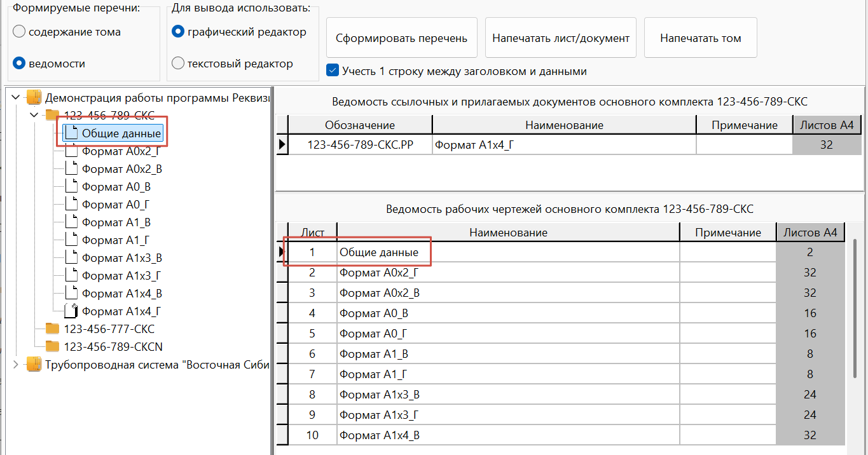Viewport: 868px width, 455px height.
Task: Click document icon of 'Формат A0_Г'
Action: (72, 205)
